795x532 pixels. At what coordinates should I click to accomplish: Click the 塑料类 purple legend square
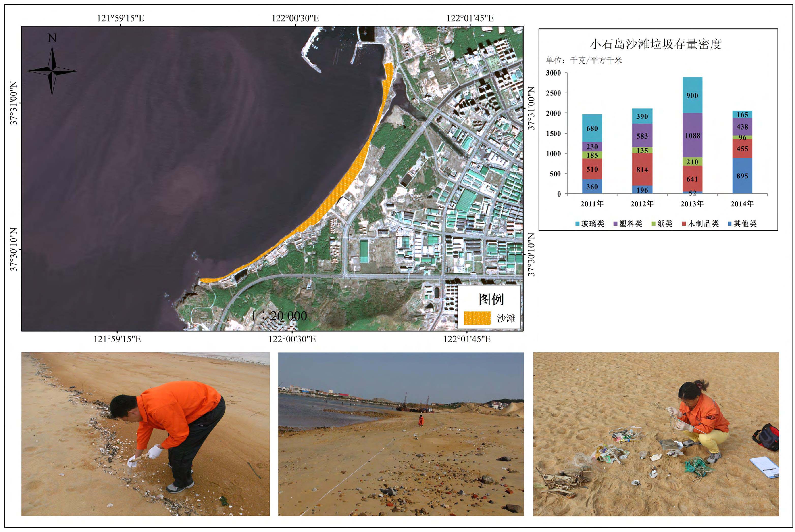click(x=616, y=224)
